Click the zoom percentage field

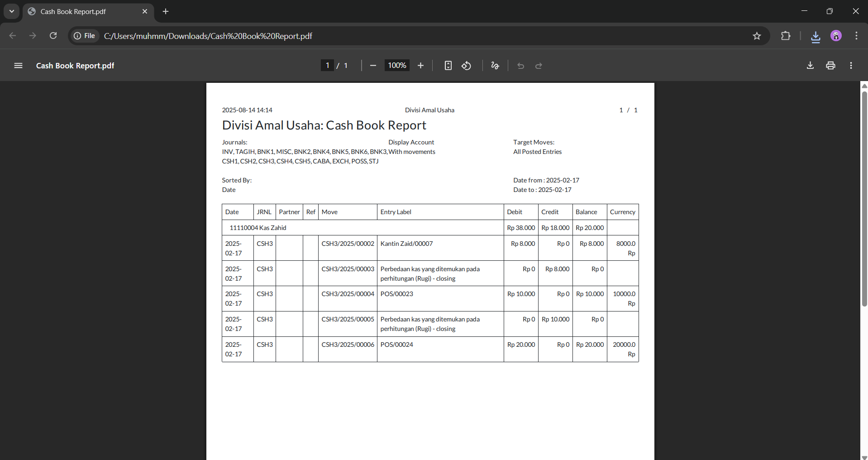coord(397,66)
